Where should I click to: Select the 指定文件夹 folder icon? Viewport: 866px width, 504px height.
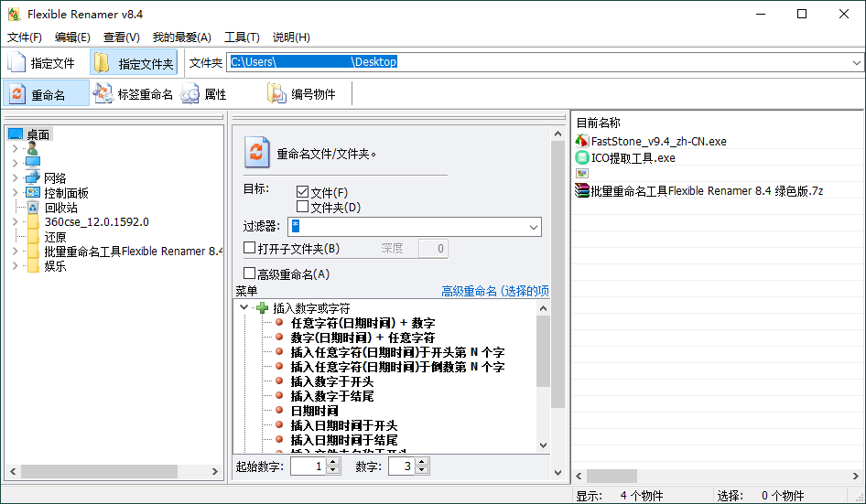(x=102, y=63)
